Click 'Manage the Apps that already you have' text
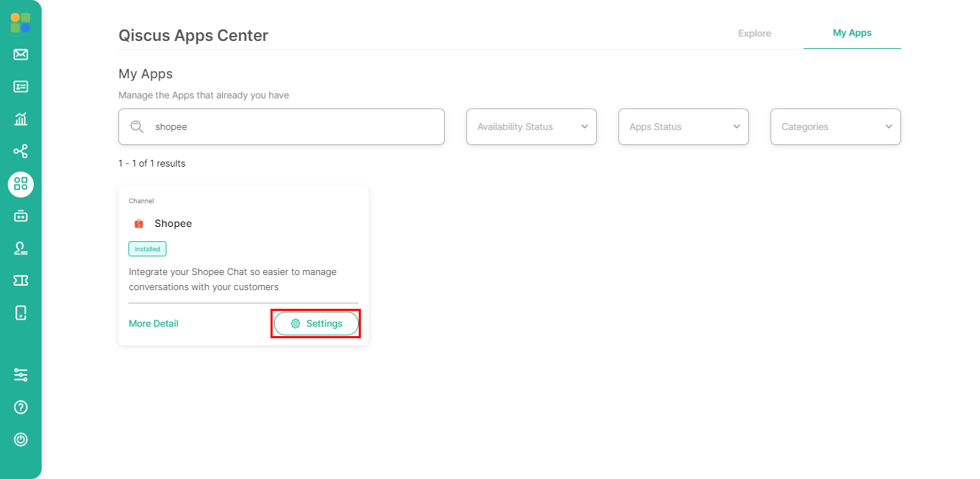This screenshot has width=980, height=479. pyautogui.click(x=204, y=95)
